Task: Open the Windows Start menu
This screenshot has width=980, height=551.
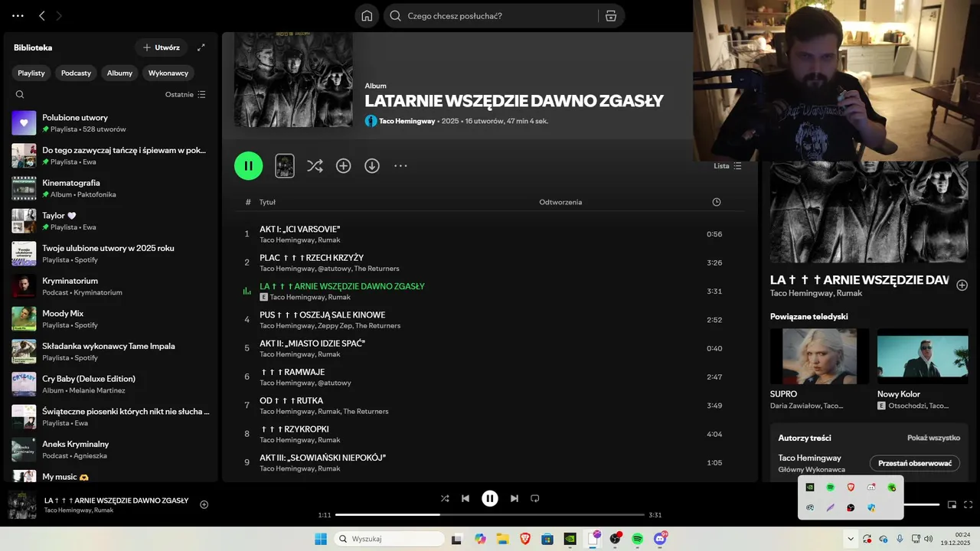Action: (x=320, y=539)
